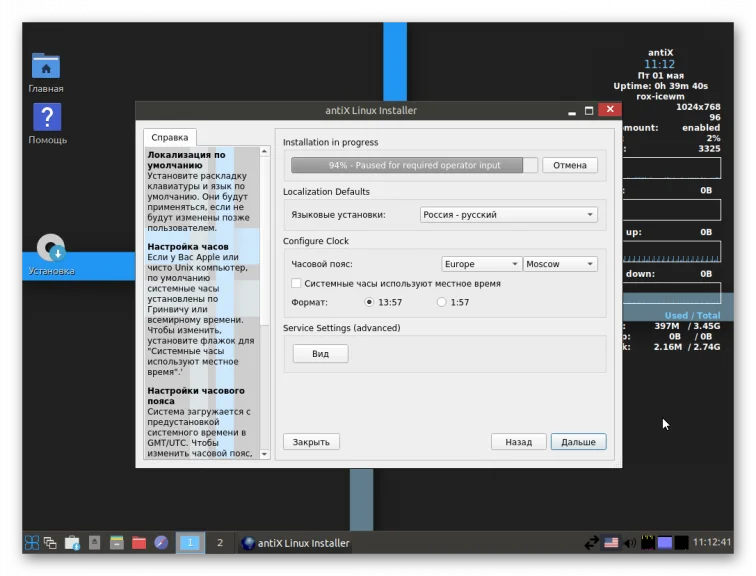Click the network connection arrows tray icon
This screenshot has width=756, height=576.
point(592,543)
